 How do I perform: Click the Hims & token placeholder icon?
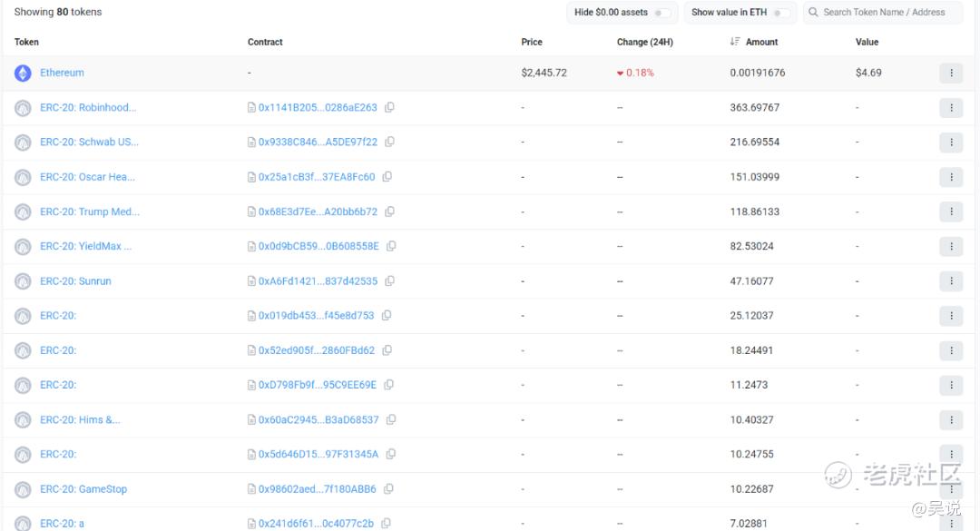(x=23, y=420)
